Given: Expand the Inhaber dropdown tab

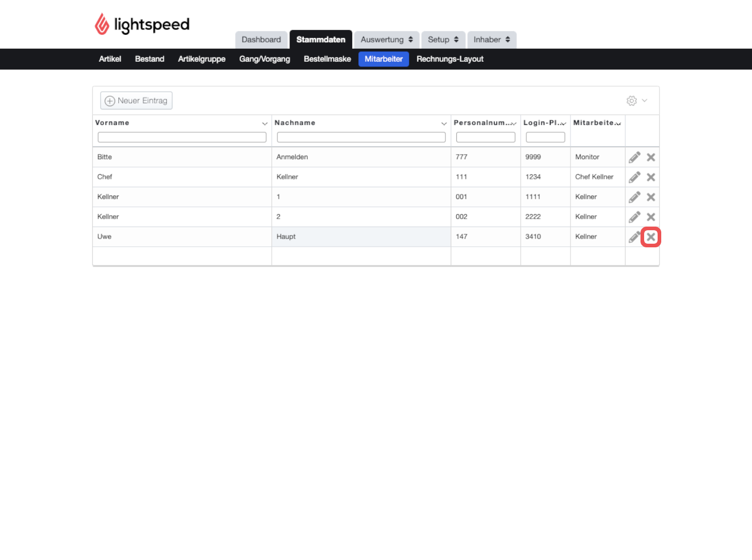Looking at the screenshot, I should [x=492, y=39].
